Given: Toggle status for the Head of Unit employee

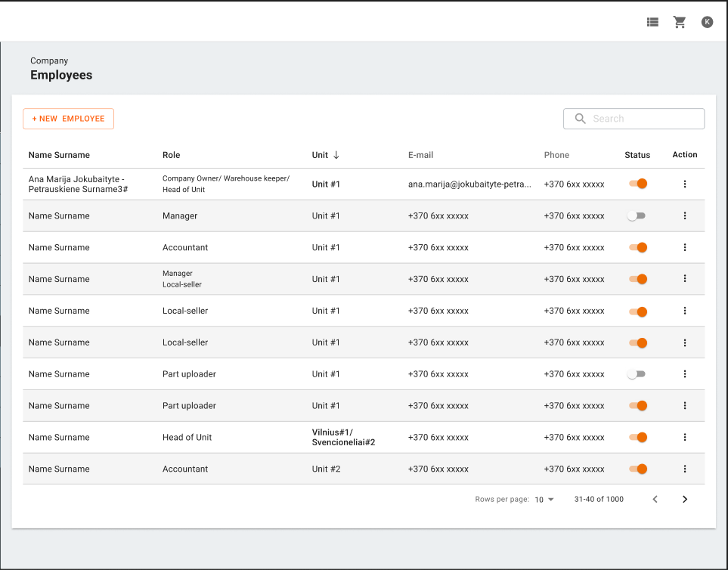Looking at the screenshot, I should [637, 437].
